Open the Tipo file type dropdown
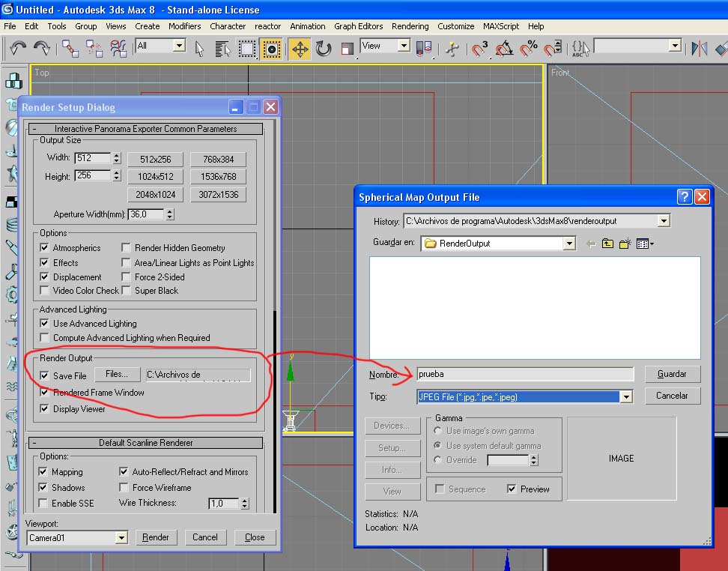The image size is (728, 571). coord(626,396)
